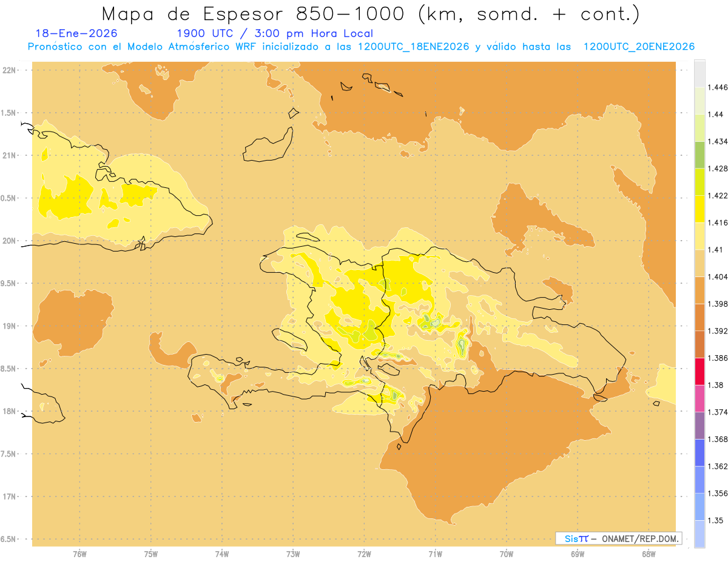Click the colorbar value '1.434'
This screenshot has width=728, height=562.
(x=718, y=141)
